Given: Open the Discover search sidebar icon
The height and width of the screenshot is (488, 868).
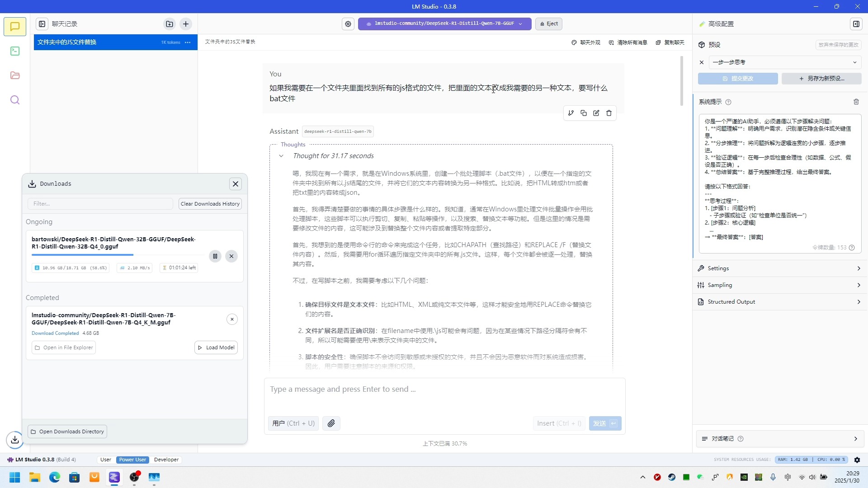Looking at the screenshot, I should tap(15, 100).
